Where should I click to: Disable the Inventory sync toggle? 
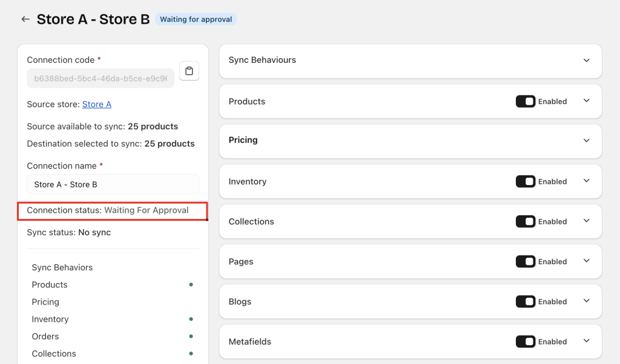[x=526, y=181]
